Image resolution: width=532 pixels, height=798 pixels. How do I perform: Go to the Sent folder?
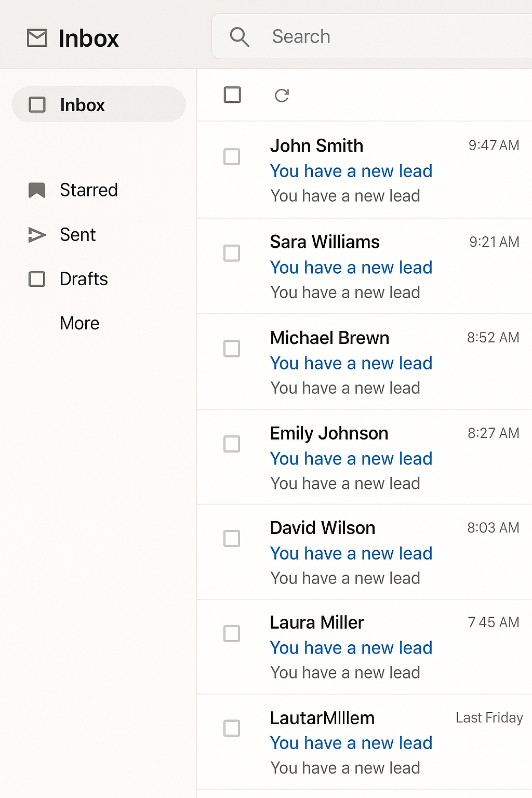coord(78,235)
